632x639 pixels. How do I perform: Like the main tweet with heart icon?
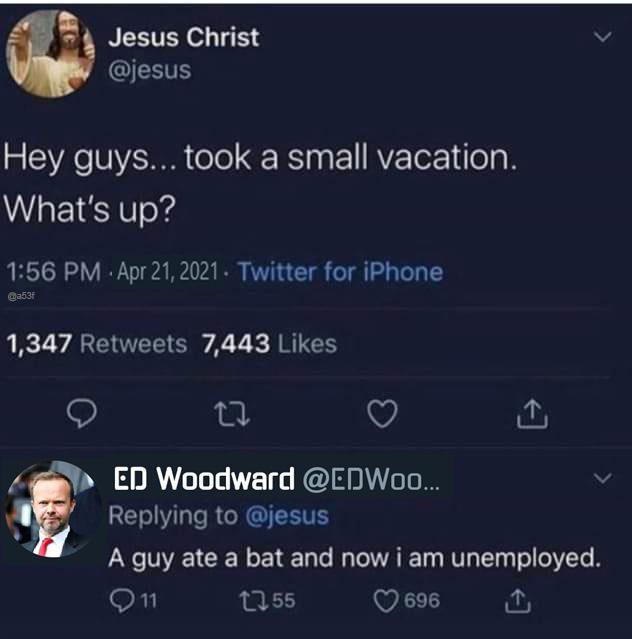382,414
